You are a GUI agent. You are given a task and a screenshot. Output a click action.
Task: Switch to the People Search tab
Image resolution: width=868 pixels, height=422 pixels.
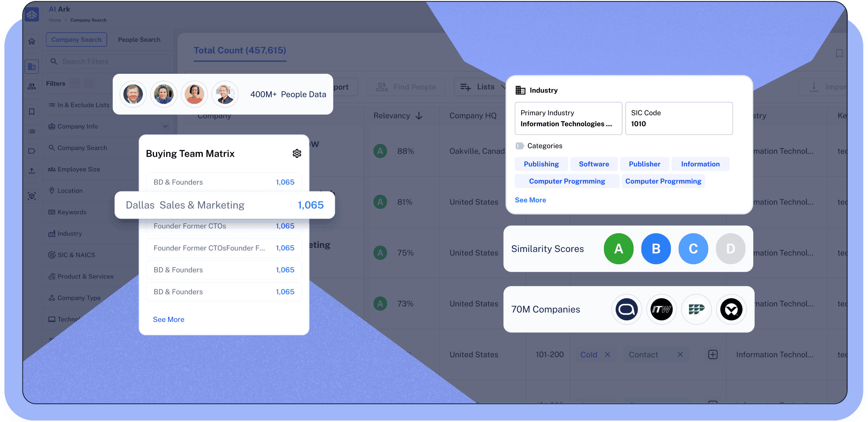pos(139,40)
